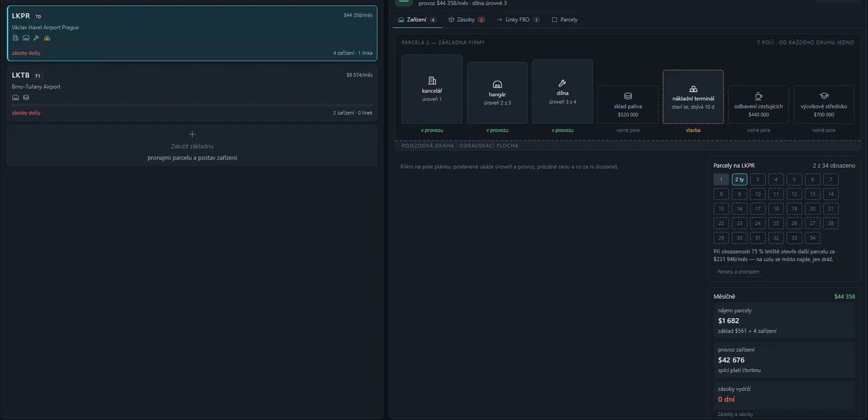The image size is (868, 420).
Task: Click the "2 z 34 obsazeno" text
Action: 834,165
